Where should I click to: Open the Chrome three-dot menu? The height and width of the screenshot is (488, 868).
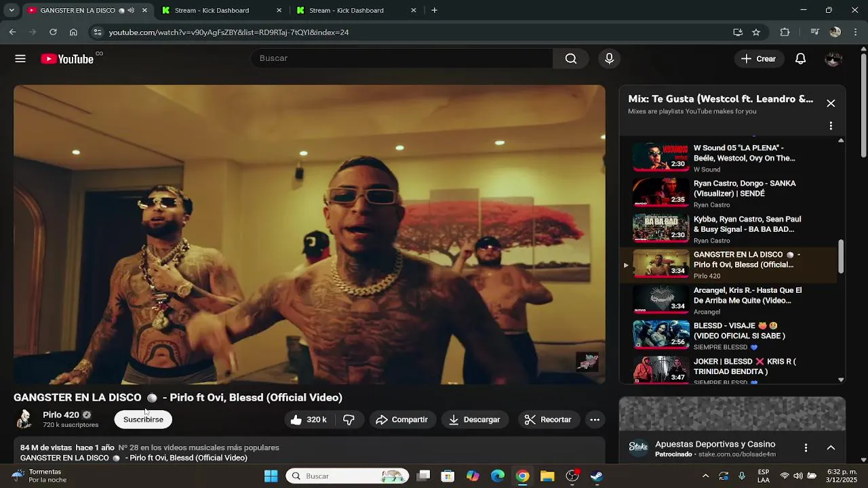tap(854, 32)
